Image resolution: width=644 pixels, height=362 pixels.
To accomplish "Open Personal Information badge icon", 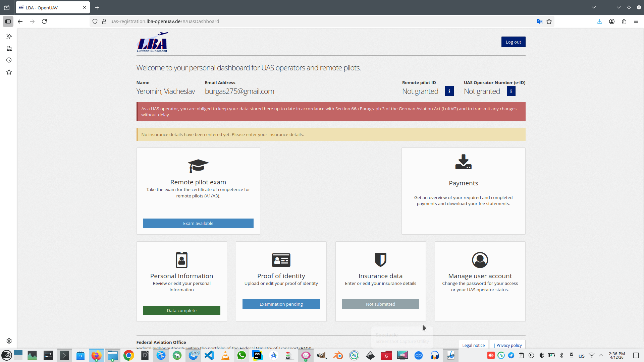I will [x=181, y=260].
